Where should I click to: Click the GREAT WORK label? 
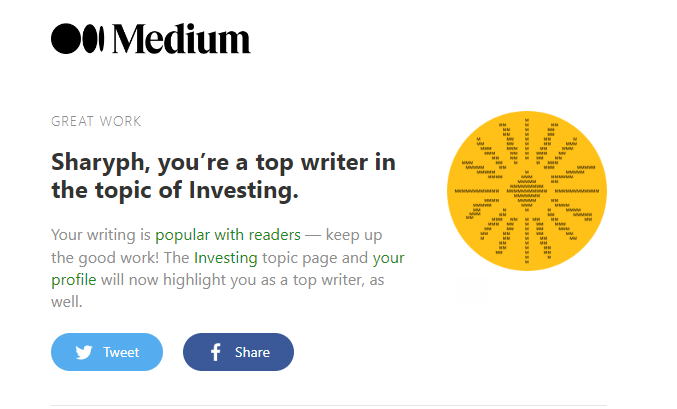coord(96,121)
